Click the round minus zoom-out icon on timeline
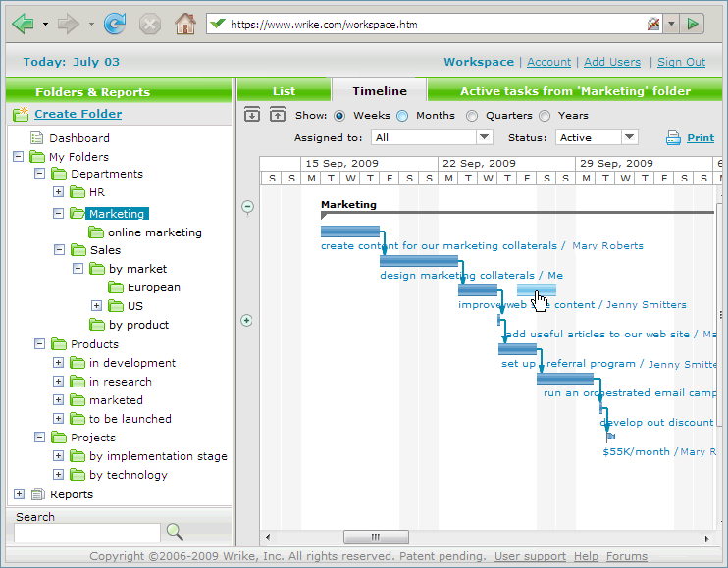The height and width of the screenshot is (568, 728). point(247,207)
